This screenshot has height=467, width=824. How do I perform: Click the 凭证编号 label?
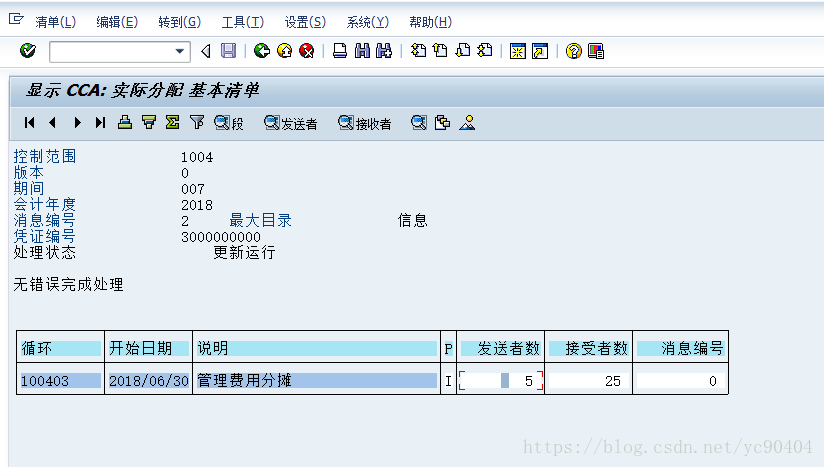(45, 236)
